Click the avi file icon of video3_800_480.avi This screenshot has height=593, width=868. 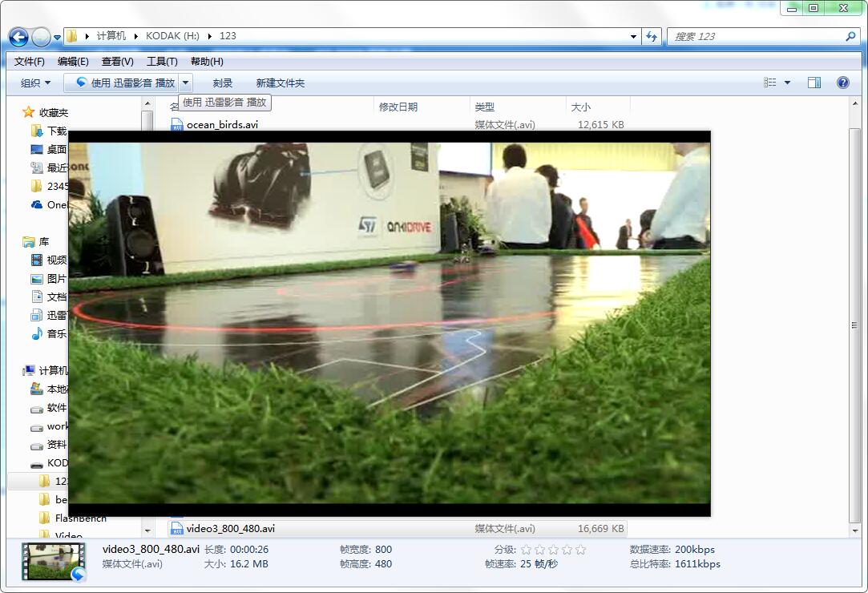point(176,529)
